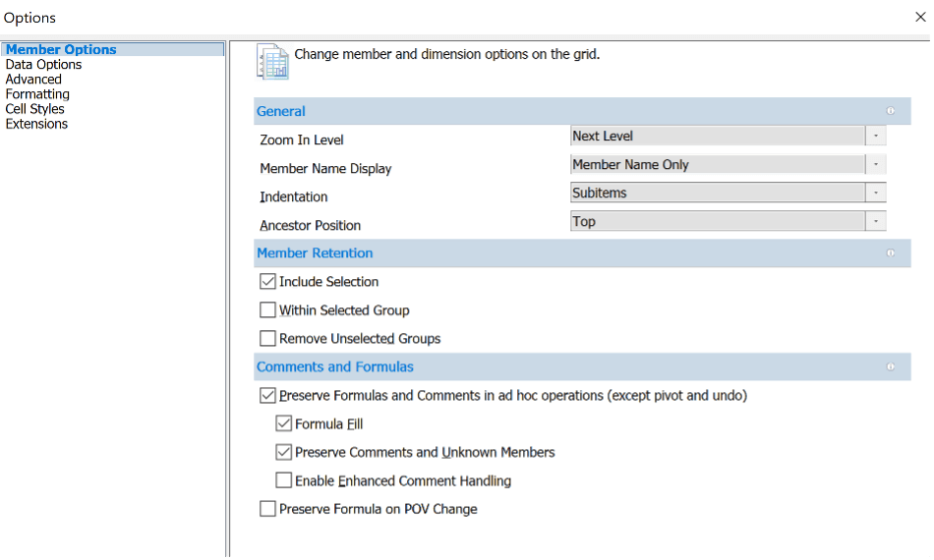Image resolution: width=934 pixels, height=560 pixels.
Task: Click the Subitems combo box field
Action: point(718,193)
